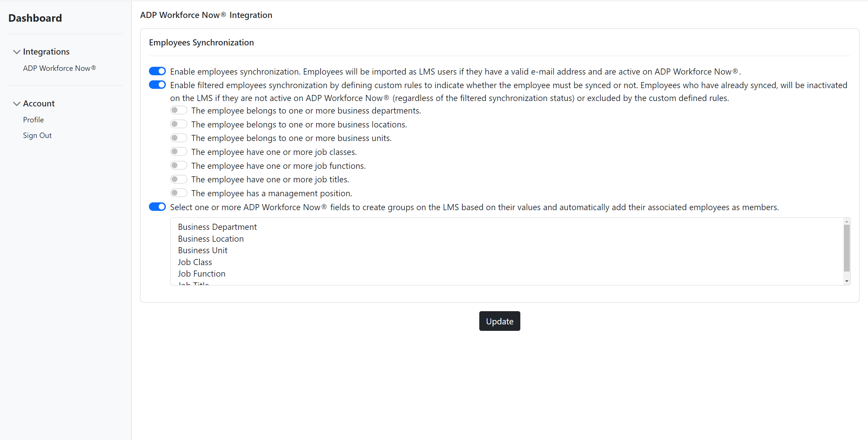Toggle the job functions rule switch
Image resolution: width=868 pixels, height=440 pixels.
(178, 165)
